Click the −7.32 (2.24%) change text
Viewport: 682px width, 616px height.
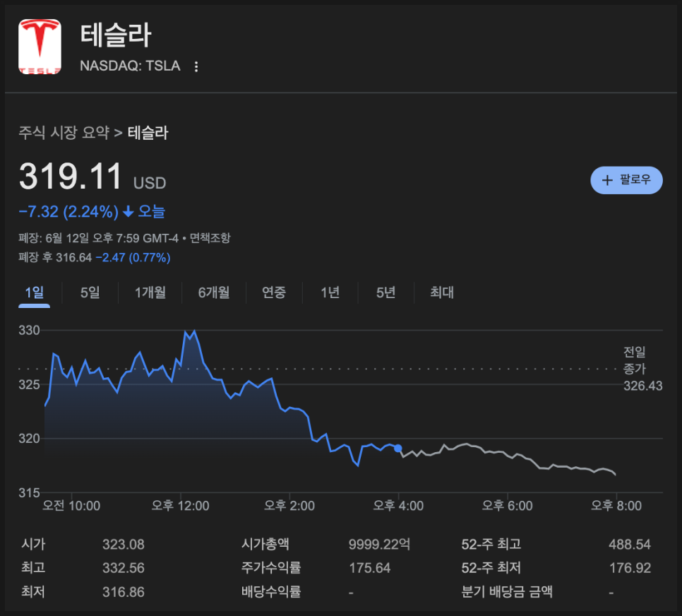(68, 211)
